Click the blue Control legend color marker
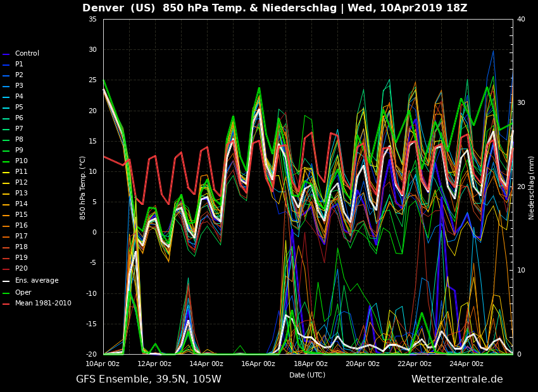Viewport: 538px width, 392px height. pos(6,54)
